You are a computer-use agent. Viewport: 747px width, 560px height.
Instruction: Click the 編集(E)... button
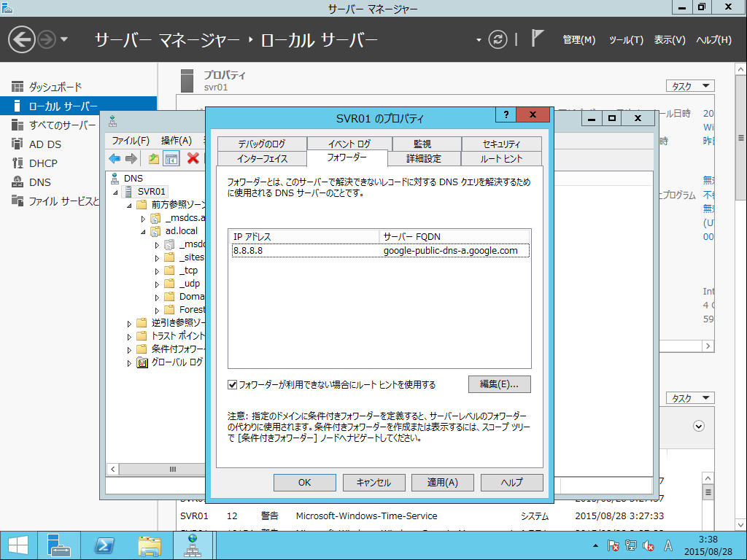499,384
